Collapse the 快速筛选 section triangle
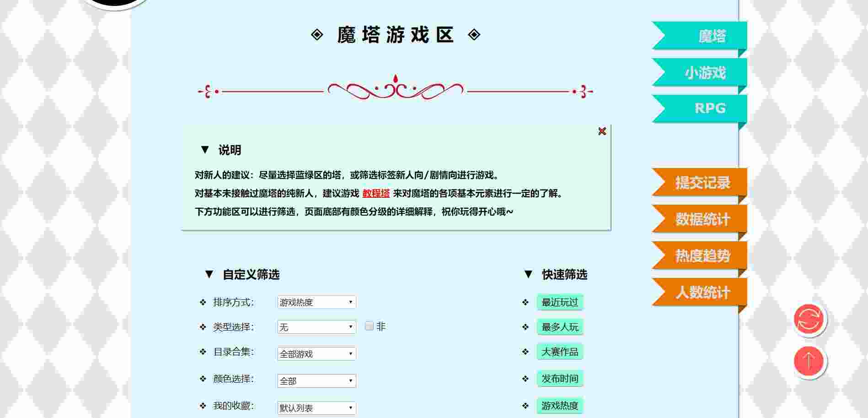The image size is (868, 418). pos(528,274)
